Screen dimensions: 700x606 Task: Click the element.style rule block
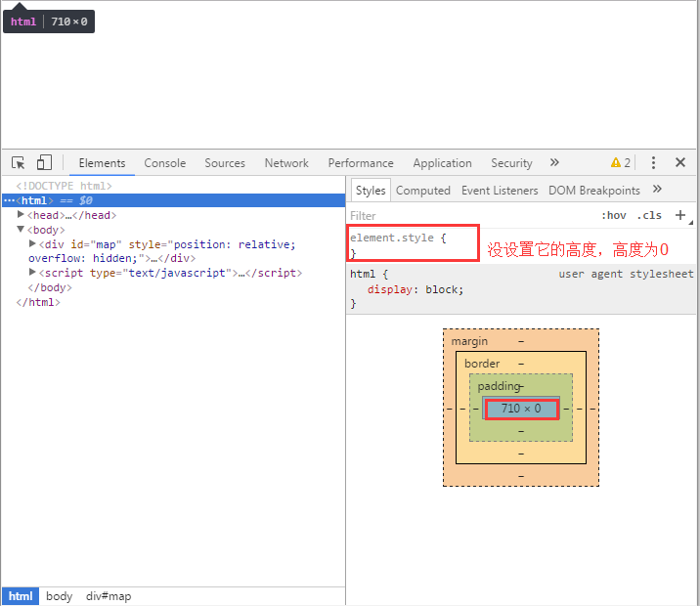click(x=413, y=243)
